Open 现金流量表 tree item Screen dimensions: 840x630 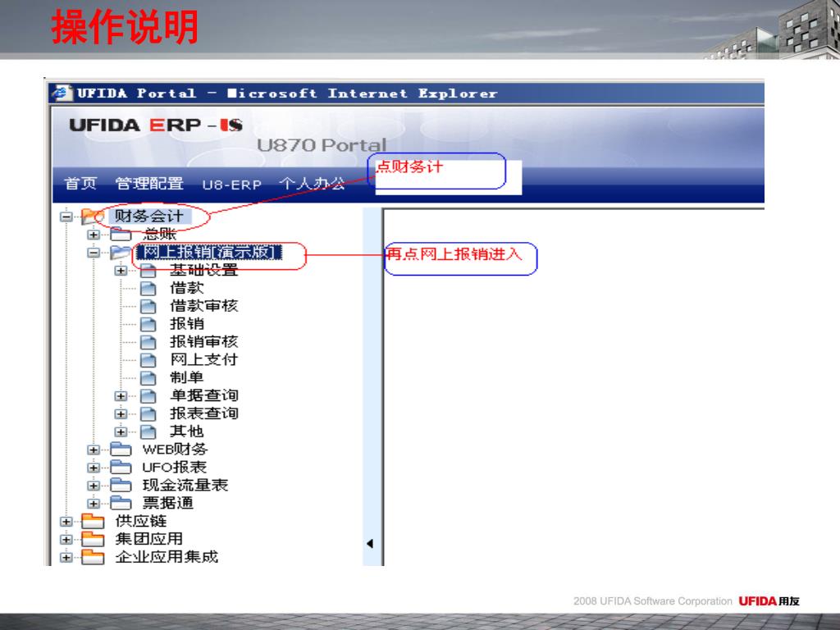[185, 485]
